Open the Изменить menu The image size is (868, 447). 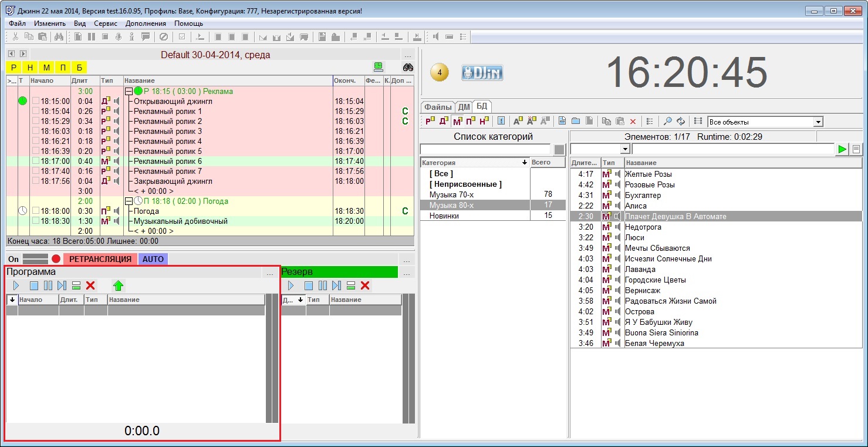pos(50,23)
